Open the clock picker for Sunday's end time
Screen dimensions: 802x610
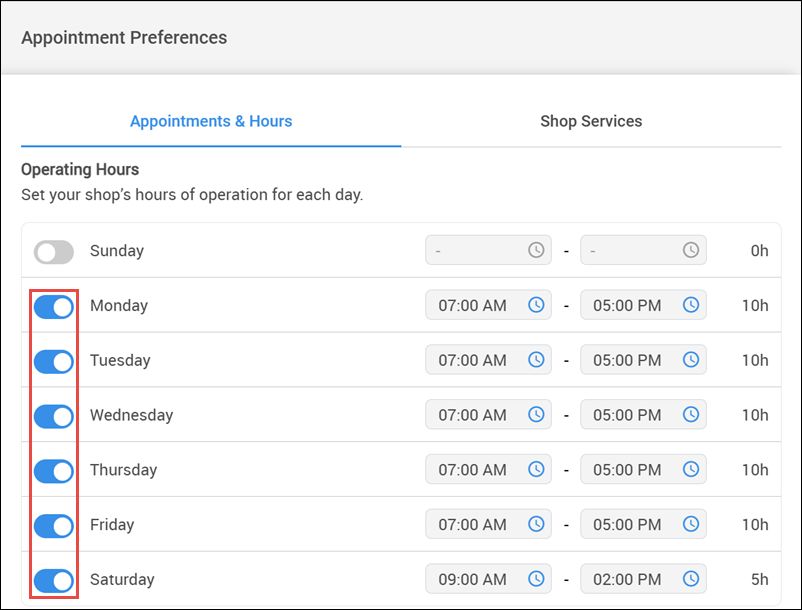click(x=690, y=250)
